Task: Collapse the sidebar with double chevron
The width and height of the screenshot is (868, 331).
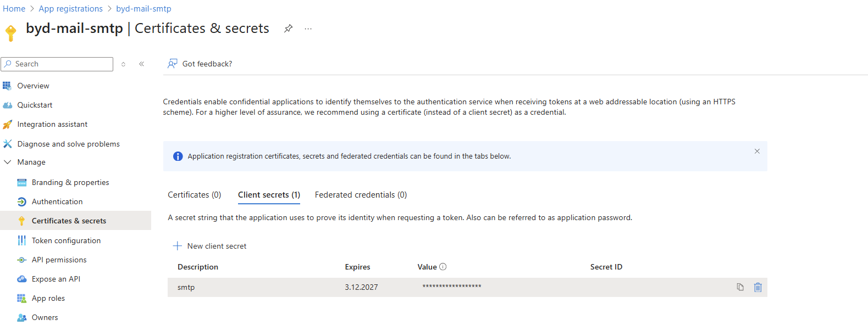Action: [142, 64]
